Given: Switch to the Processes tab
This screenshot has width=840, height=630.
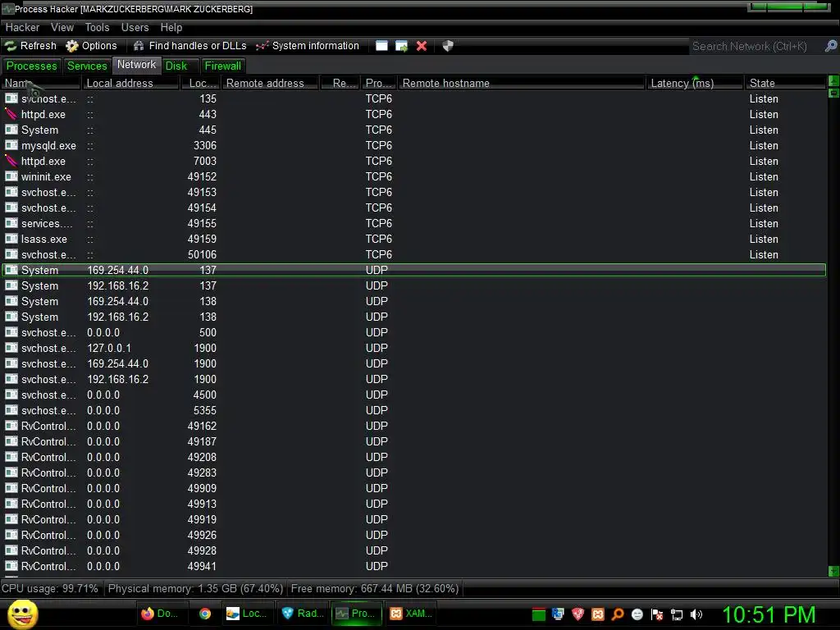Looking at the screenshot, I should click(32, 66).
